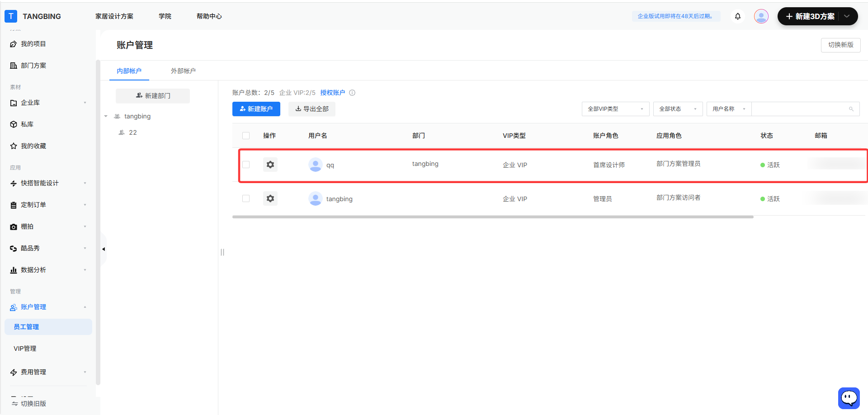Viewport: 868px width, 415px height.
Task: Open settings gear for user tangbing
Action: click(270, 198)
